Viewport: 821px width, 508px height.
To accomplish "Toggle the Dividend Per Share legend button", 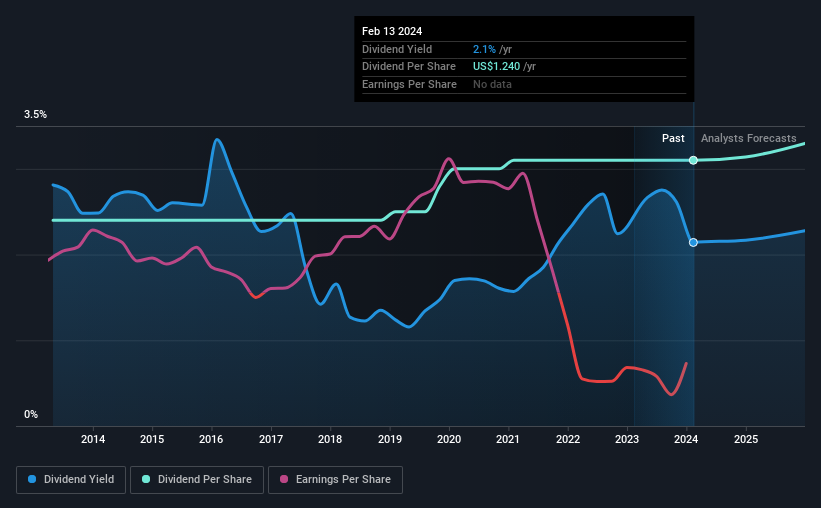I will click(x=197, y=480).
